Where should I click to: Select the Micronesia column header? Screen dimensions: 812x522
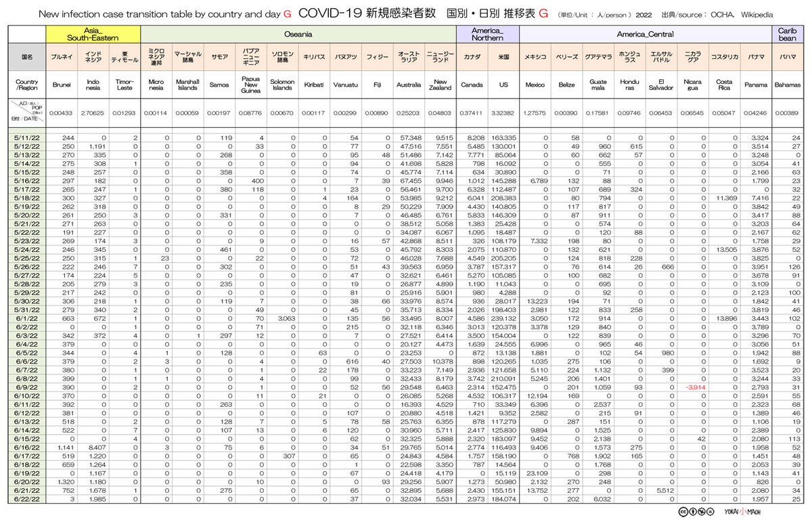point(156,85)
